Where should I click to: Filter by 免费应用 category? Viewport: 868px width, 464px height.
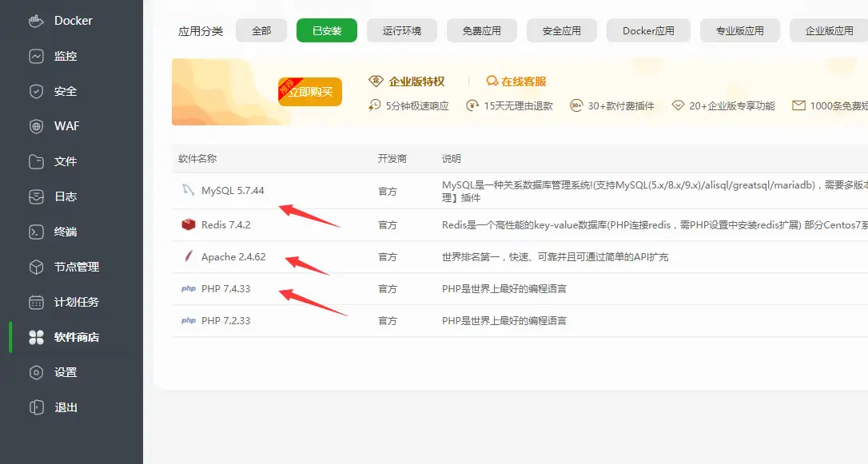pos(481,30)
